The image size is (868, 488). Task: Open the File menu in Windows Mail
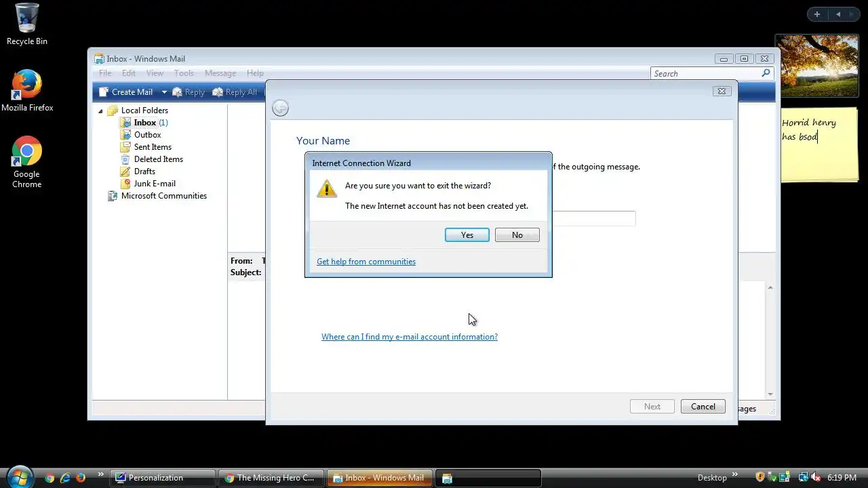coord(105,73)
